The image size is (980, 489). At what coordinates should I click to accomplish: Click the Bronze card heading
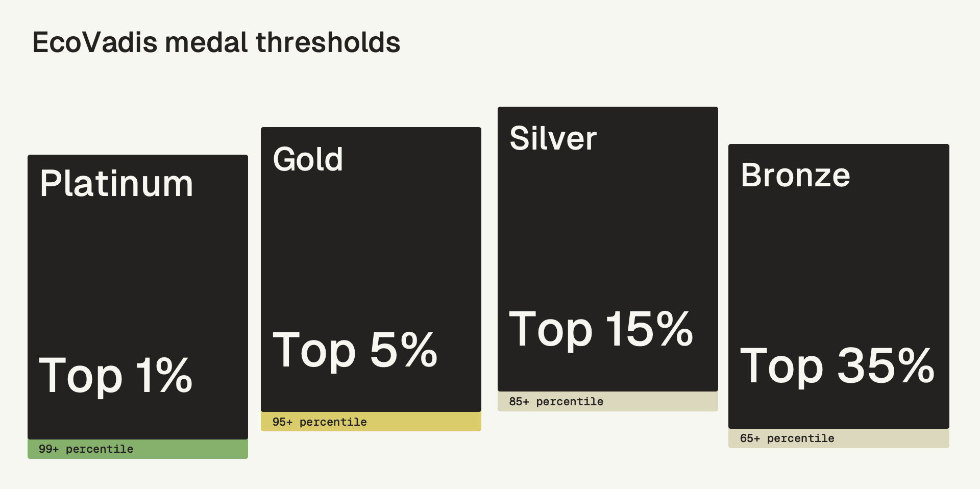coord(795,176)
